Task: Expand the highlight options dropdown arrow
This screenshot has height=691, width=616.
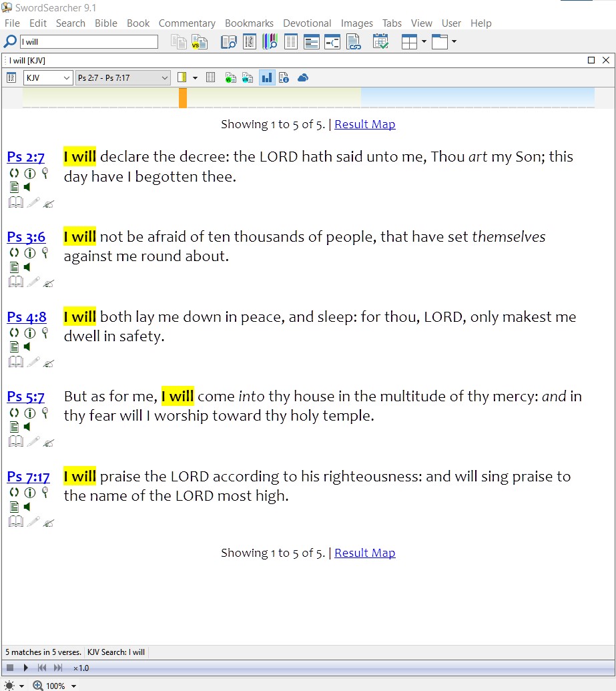Action: pos(195,78)
